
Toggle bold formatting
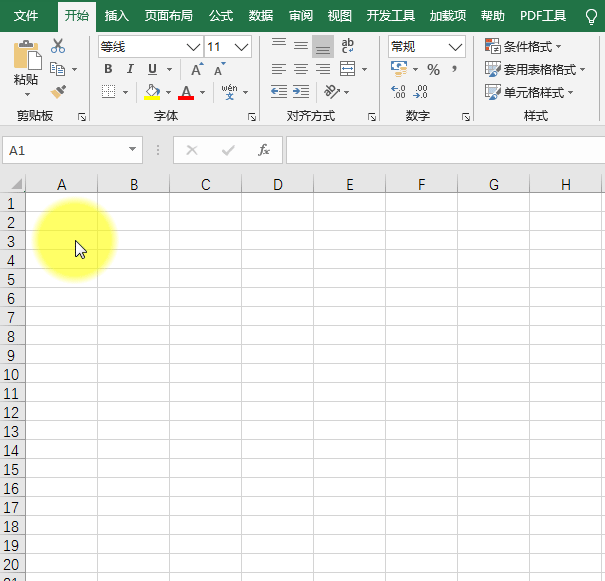pos(108,69)
